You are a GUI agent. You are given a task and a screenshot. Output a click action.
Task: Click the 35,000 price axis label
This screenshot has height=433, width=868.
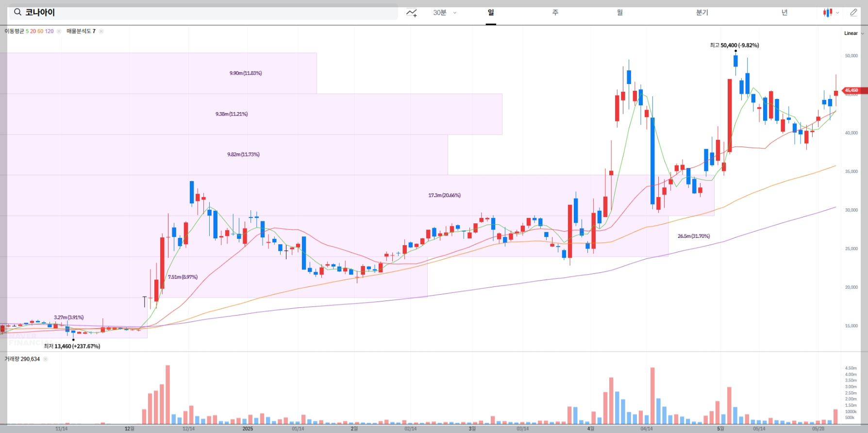click(851, 171)
